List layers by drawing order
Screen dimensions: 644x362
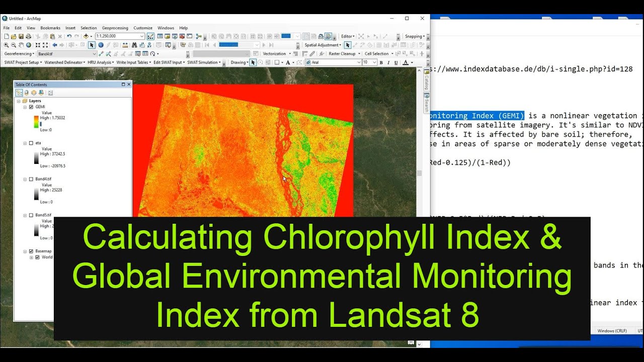(x=19, y=93)
